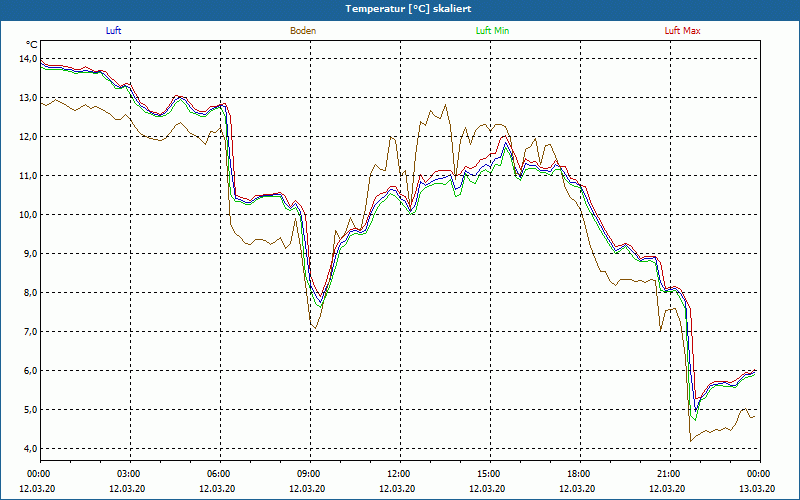
Task: Click the 4,0 y-axis value
Action: 30,449
